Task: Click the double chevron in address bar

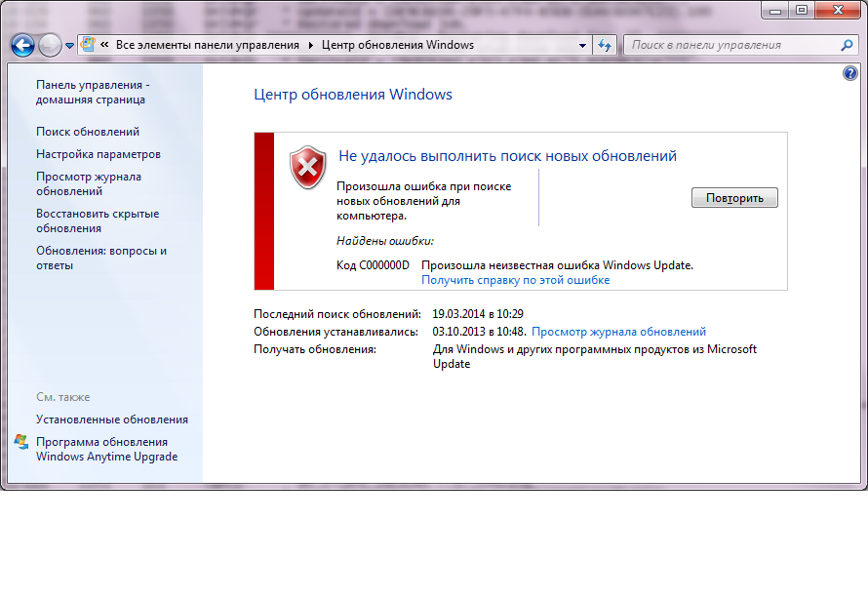Action: [x=104, y=45]
